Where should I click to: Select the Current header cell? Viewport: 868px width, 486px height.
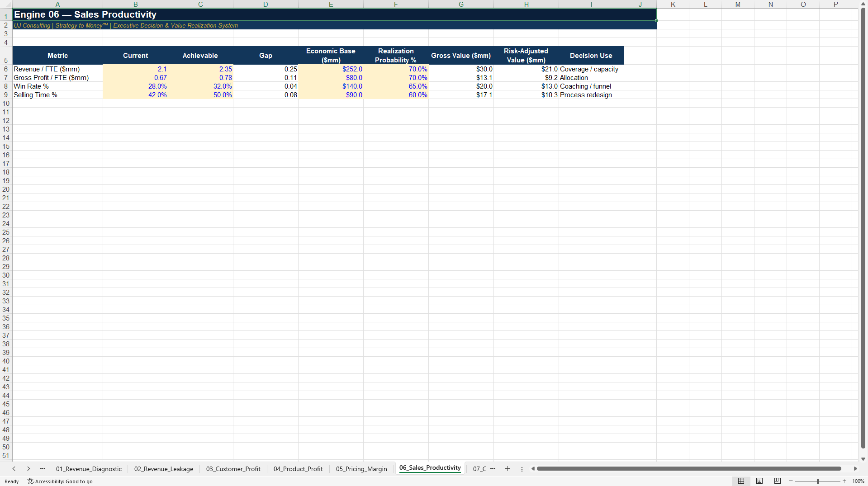135,56
